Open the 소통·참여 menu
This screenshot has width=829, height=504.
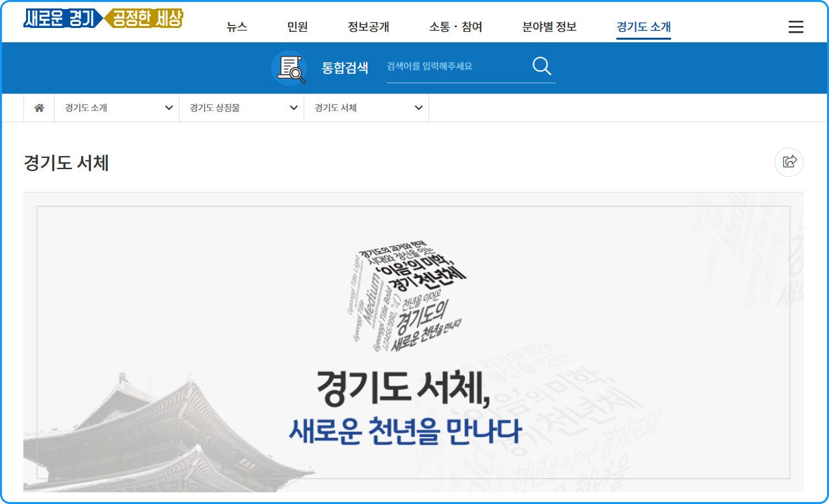point(456,27)
